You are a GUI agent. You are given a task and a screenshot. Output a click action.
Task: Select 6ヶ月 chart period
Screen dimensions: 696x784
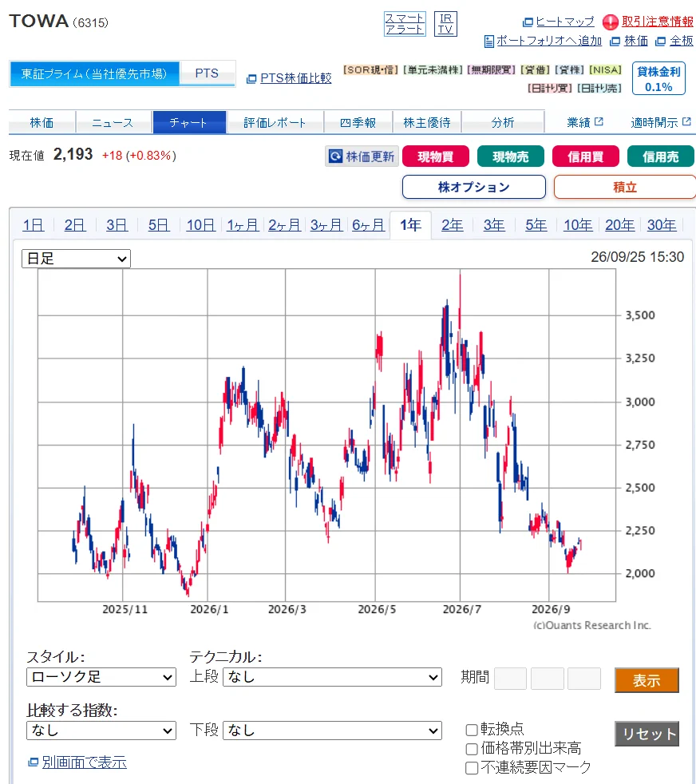click(369, 225)
